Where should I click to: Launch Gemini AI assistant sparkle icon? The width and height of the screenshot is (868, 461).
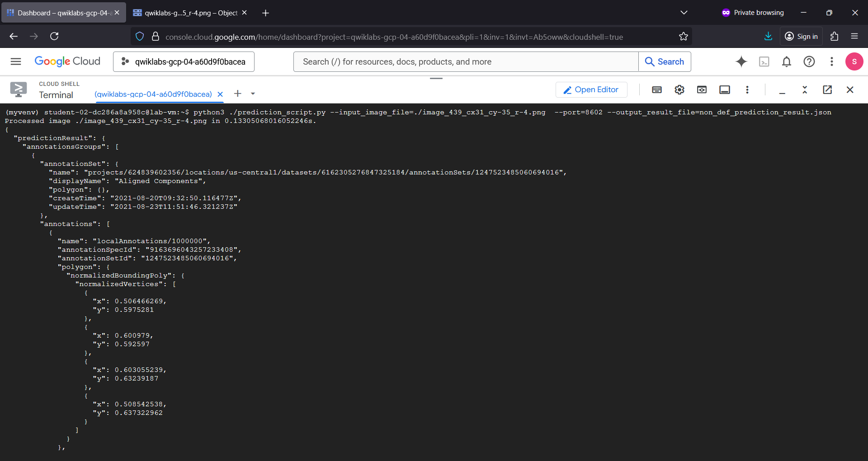[741, 61]
